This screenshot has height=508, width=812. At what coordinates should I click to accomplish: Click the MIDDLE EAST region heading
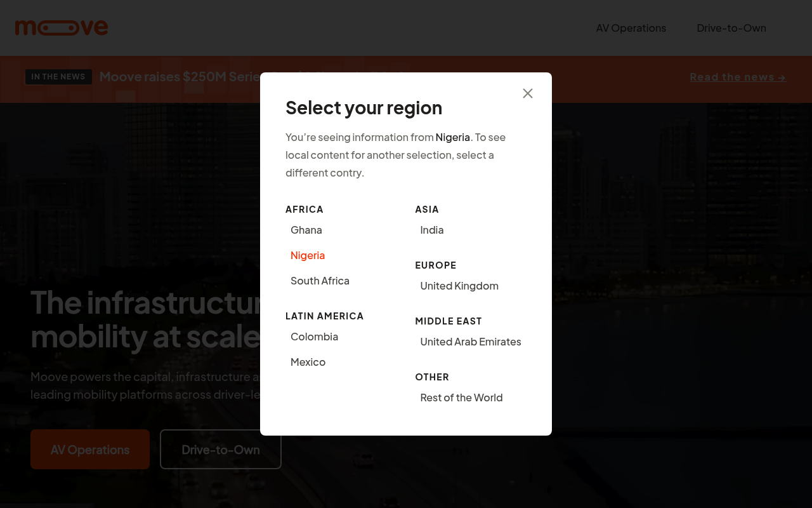(449, 321)
